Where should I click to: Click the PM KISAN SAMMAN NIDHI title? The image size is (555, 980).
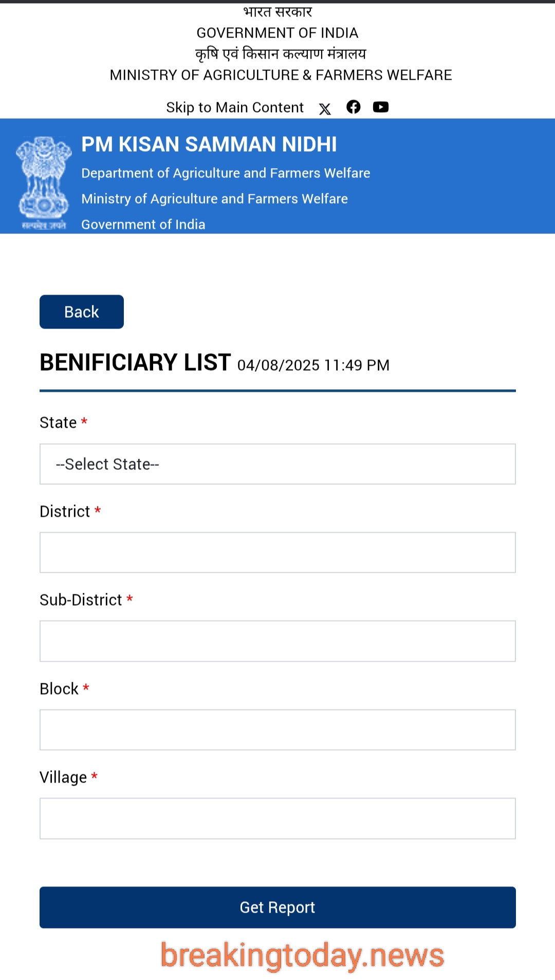209,144
